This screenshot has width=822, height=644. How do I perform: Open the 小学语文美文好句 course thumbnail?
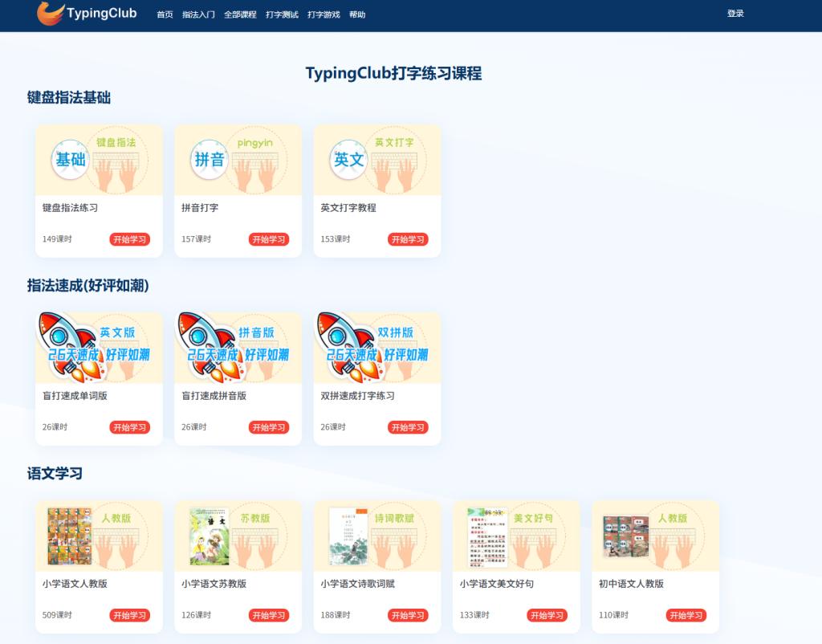(x=516, y=536)
